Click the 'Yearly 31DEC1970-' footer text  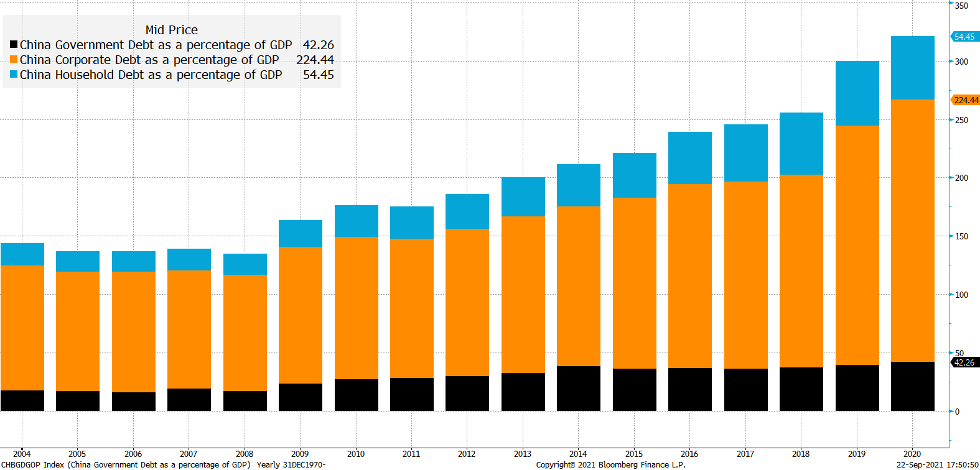tap(291, 464)
